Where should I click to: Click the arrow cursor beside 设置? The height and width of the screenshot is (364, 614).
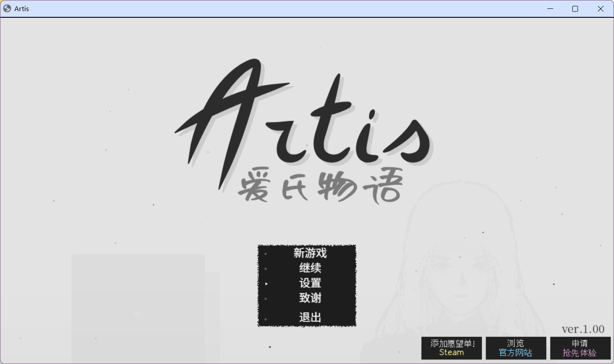pyautogui.click(x=266, y=284)
